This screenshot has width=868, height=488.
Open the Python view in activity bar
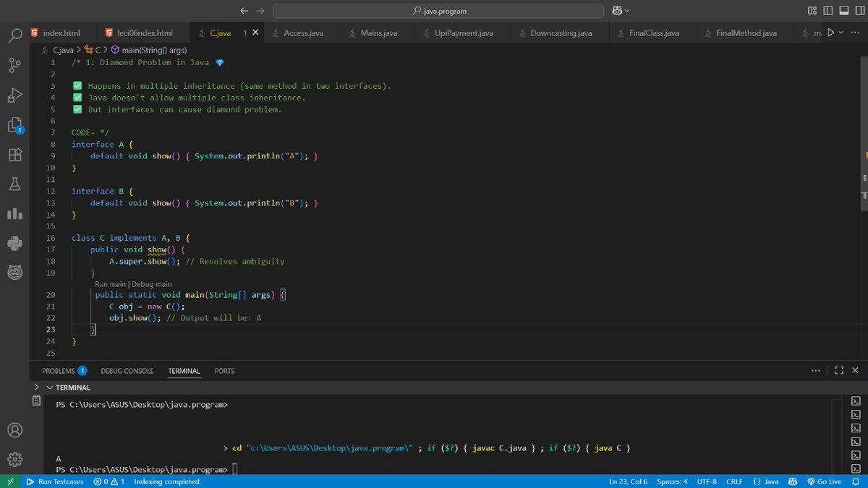15,244
